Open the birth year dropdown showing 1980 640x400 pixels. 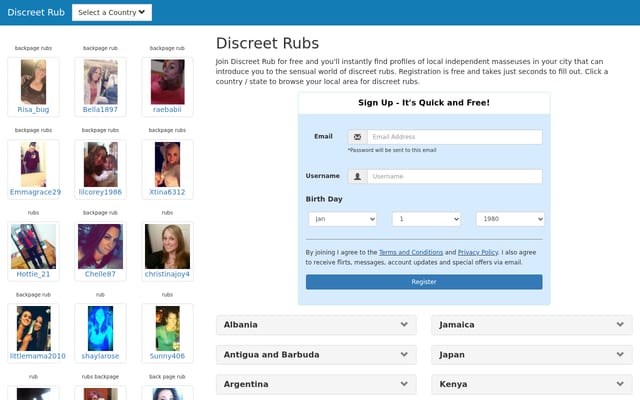pyautogui.click(x=510, y=219)
